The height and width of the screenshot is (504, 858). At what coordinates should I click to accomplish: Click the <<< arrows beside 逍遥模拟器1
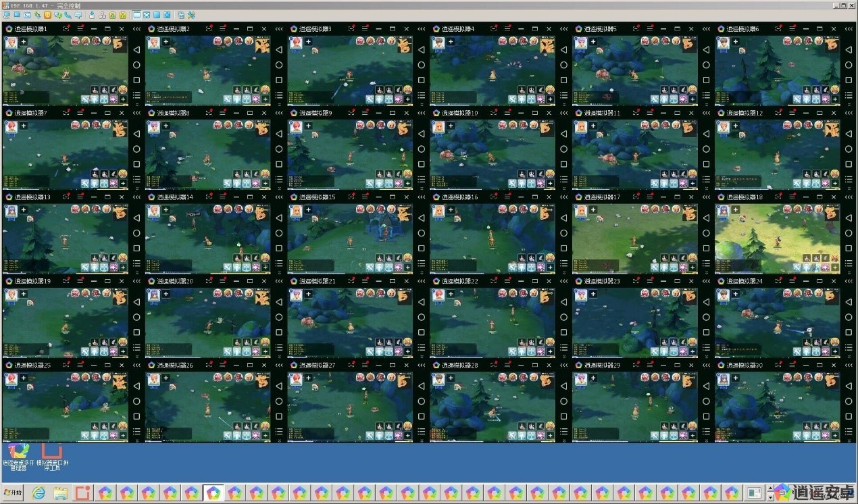tap(136, 29)
